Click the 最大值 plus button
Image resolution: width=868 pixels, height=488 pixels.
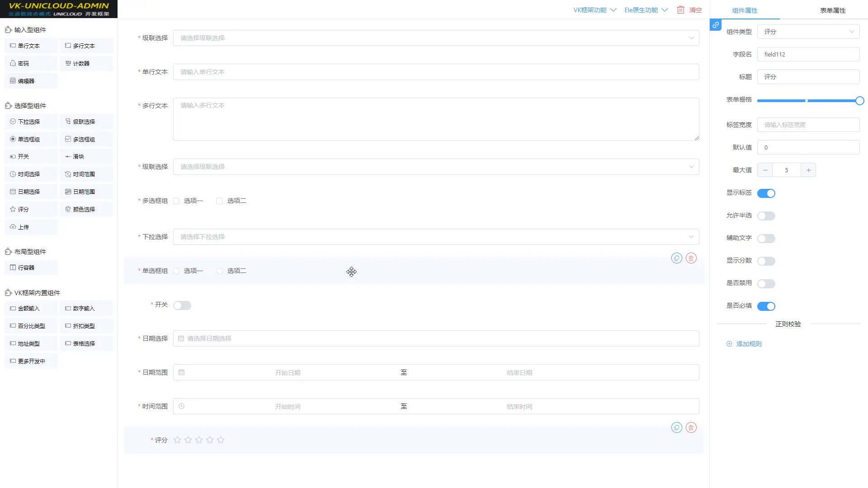pyautogui.click(x=808, y=170)
